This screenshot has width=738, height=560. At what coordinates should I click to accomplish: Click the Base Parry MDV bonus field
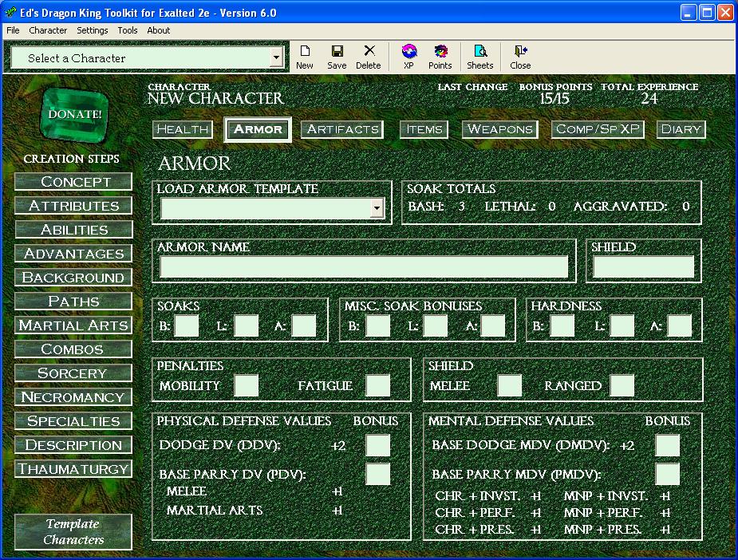click(668, 474)
